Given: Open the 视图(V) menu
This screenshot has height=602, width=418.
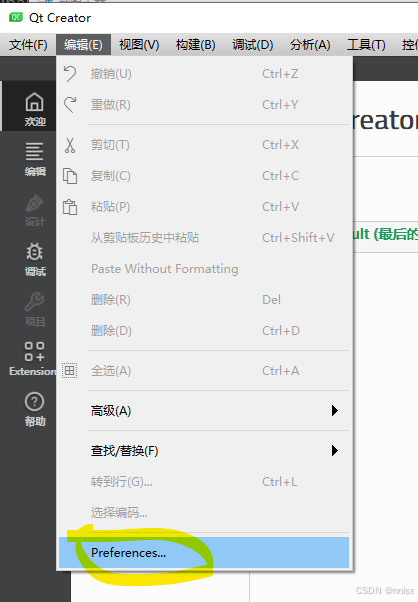Looking at the screenshot, I should click(139, 45).
